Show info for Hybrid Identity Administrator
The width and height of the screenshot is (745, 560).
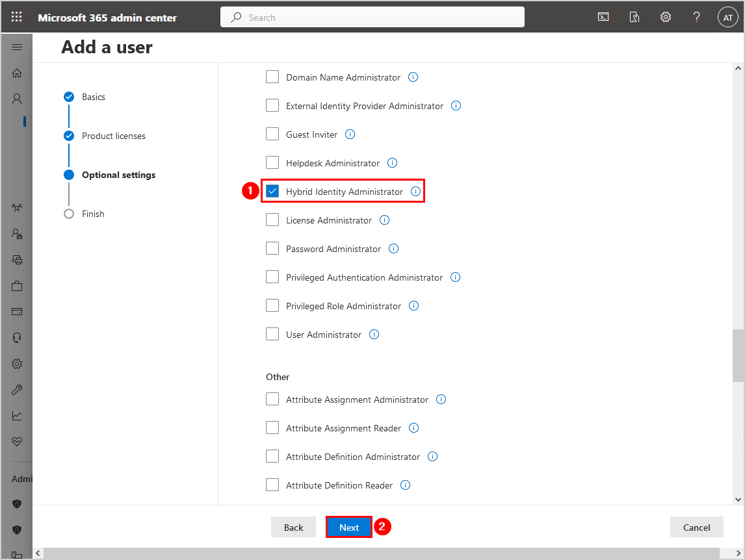[415, 192]
